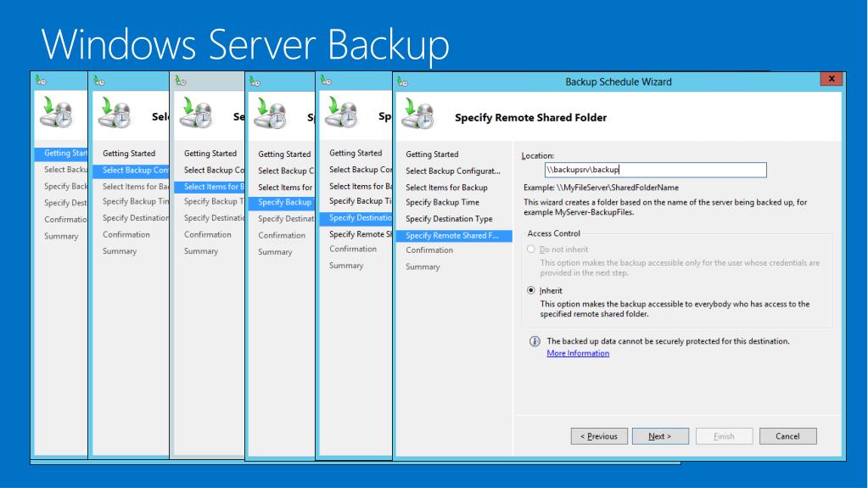Click the Windows Server Backup slide title
Image resolution: width=868 pixels, height=488 pixels.
click(245, 44)
